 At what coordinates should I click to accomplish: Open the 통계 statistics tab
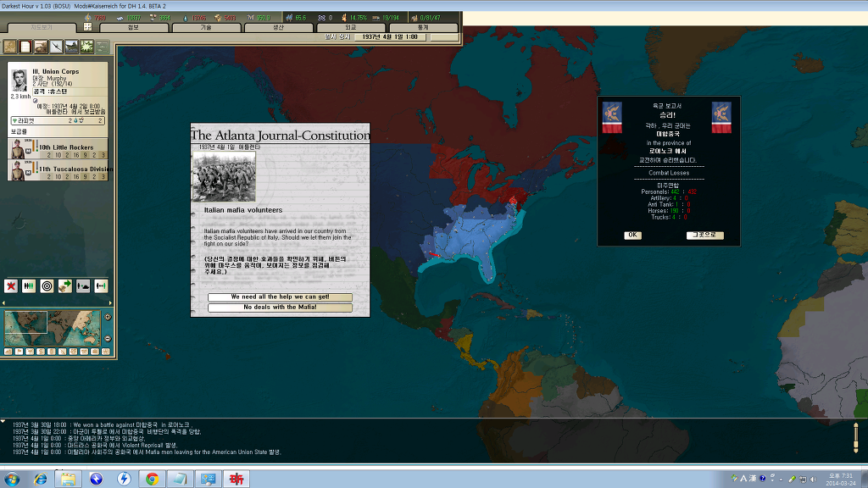click(x=423, y=27)
